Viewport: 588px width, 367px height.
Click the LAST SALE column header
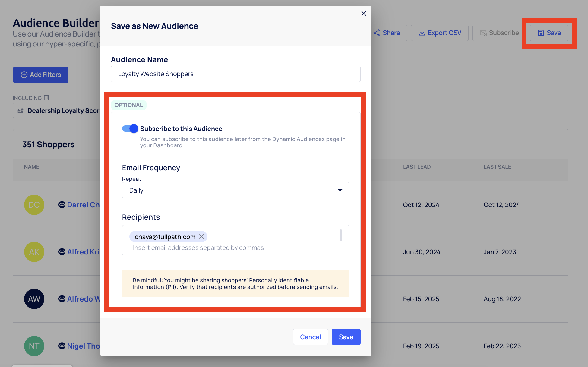(x=497, y=167)
